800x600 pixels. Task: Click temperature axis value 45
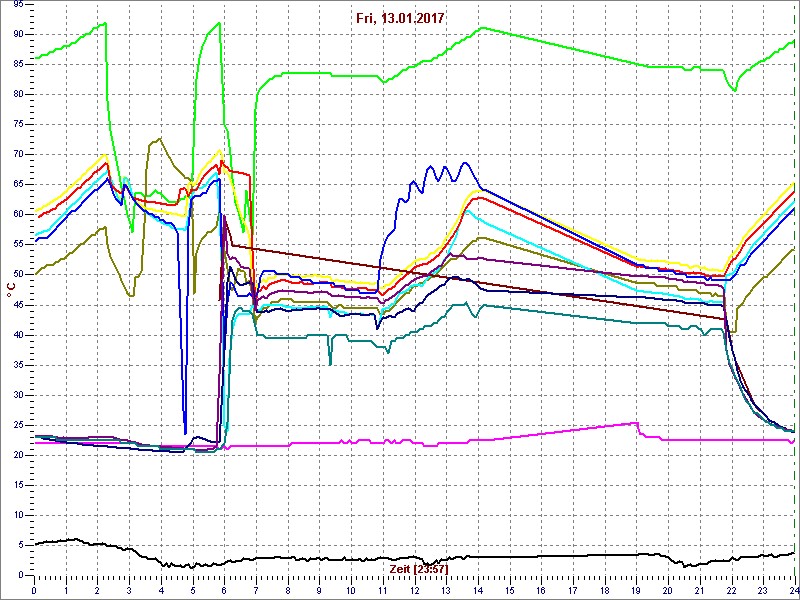pos(18,305)
